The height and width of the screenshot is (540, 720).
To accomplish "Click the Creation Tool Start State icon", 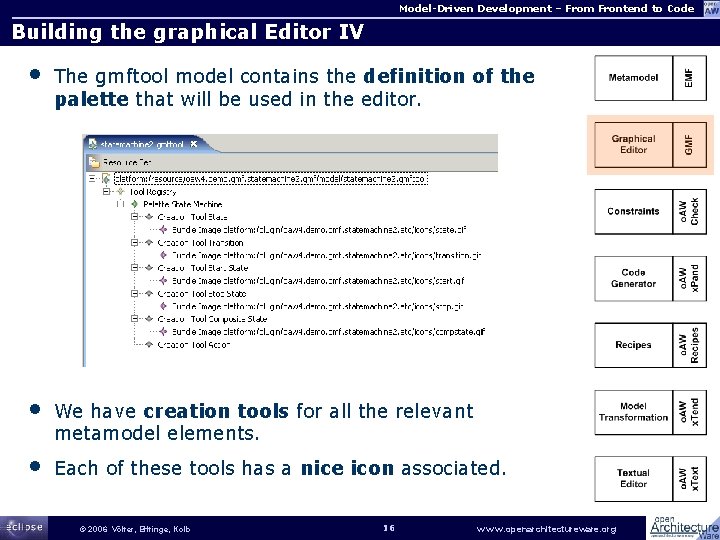I will click(x=149, y=268).
